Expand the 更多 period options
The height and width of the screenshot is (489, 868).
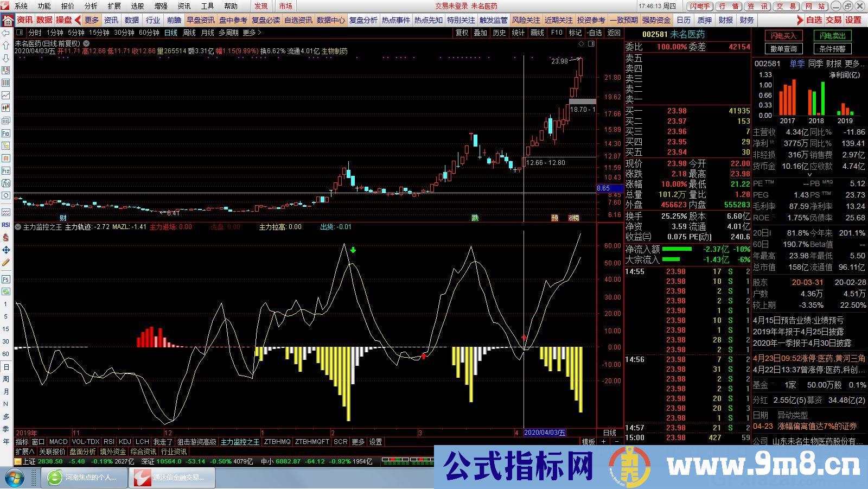pyautogui.click(x=252, y=33)
